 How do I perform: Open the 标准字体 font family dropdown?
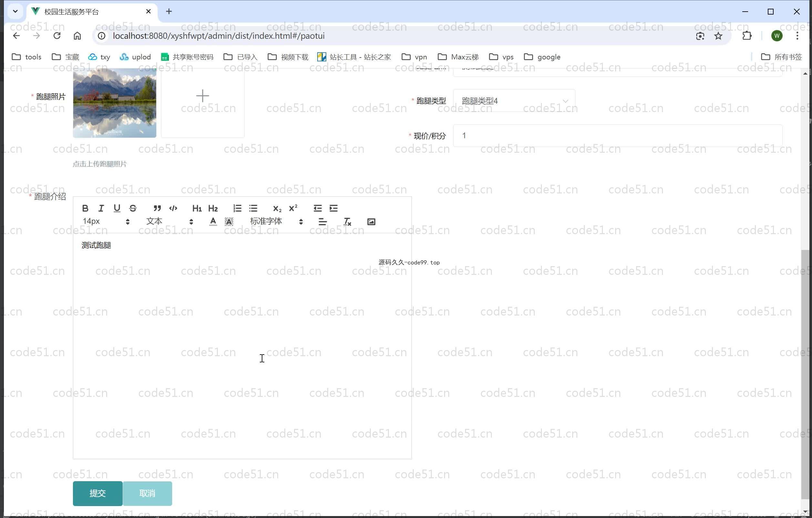(276, 221)
